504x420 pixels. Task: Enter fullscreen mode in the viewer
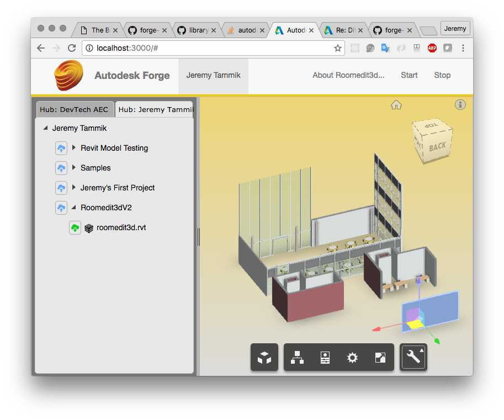pos(380,357)
